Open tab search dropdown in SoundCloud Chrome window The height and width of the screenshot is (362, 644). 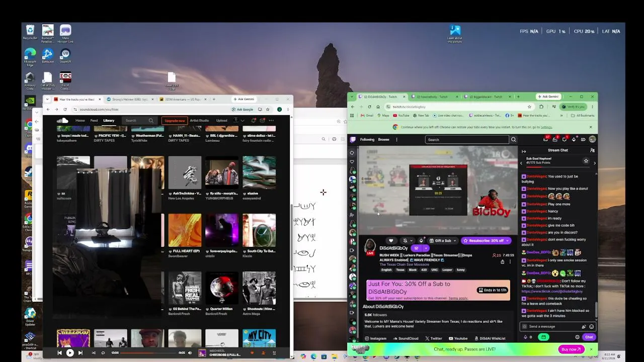48,99
